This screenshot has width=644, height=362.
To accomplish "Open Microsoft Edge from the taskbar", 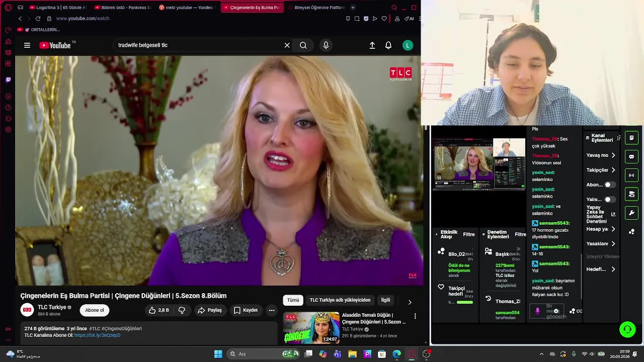I will tap(396, 354).
